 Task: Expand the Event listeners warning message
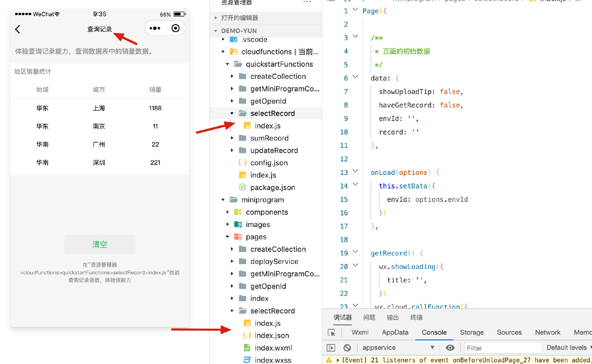click(338, 360)
